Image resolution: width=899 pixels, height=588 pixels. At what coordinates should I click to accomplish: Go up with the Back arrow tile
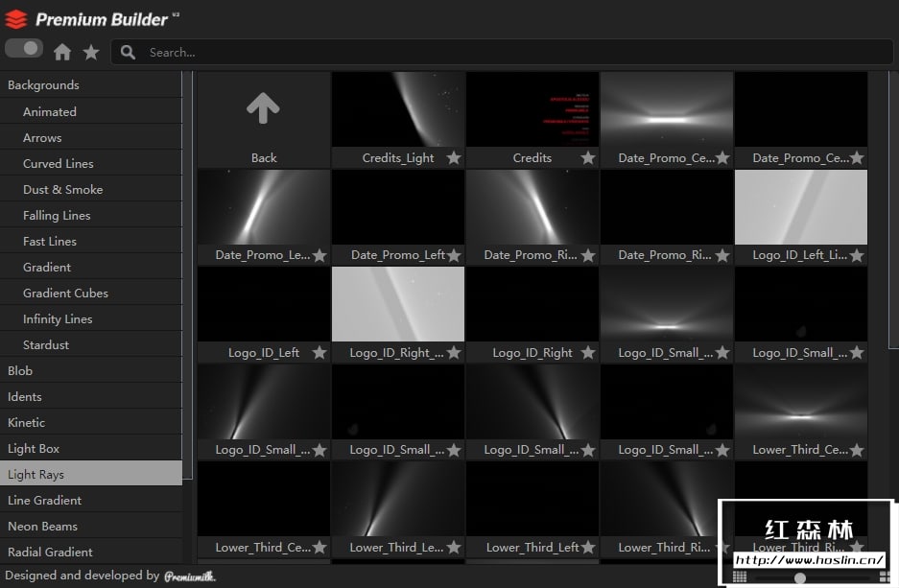(x=264, y=120)
